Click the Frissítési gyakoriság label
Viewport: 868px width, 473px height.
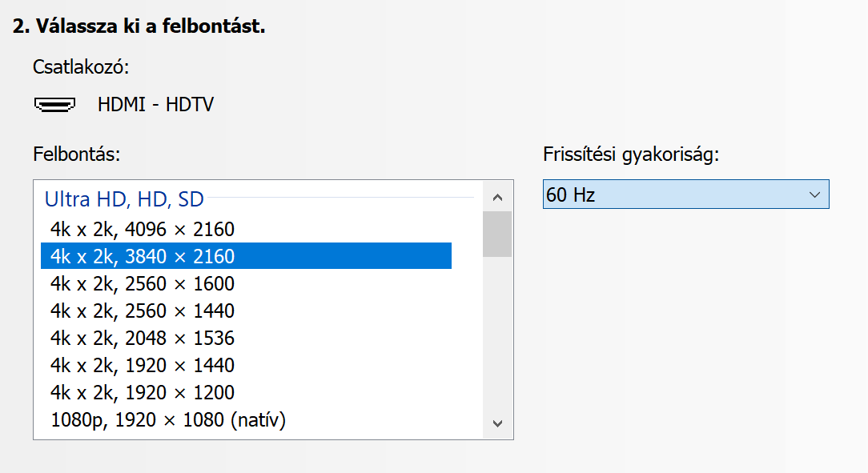pyautogui.click(x=631, y=154)
